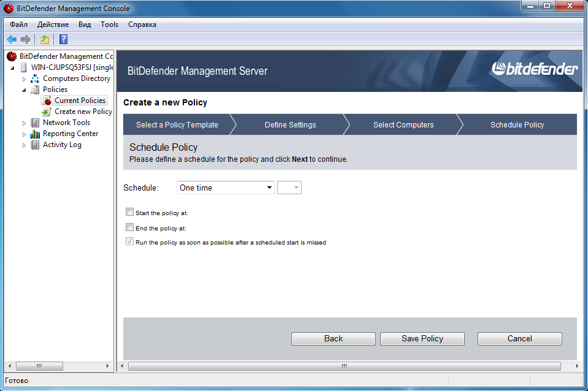This screenshot has height=391, width=588.
Task: Expand the Network Tools node
Action: (25, 123)
